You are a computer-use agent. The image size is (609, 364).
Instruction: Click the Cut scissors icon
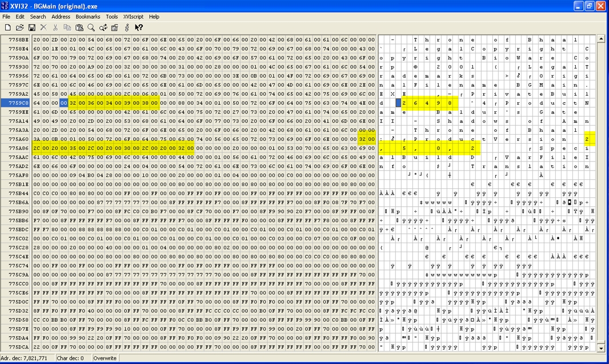pyautogui.click(x=55, y=27)
